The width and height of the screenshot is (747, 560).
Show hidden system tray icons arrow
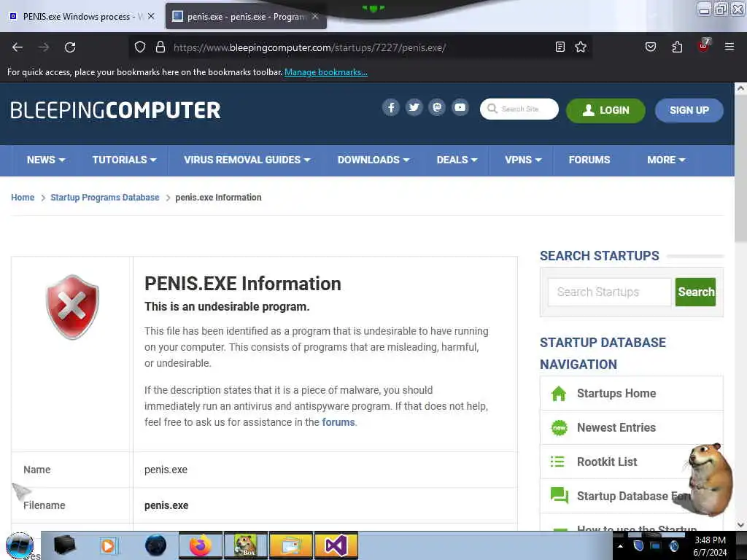[620, 546]
